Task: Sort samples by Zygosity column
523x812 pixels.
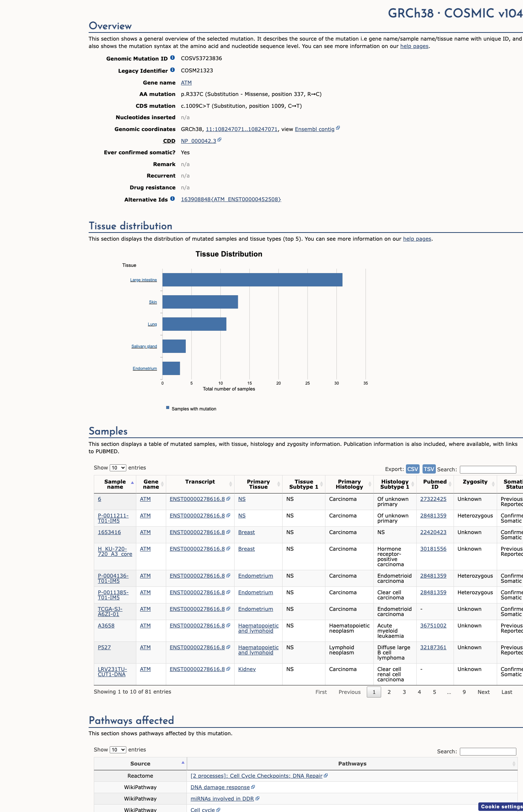Action: pos(493,484)
